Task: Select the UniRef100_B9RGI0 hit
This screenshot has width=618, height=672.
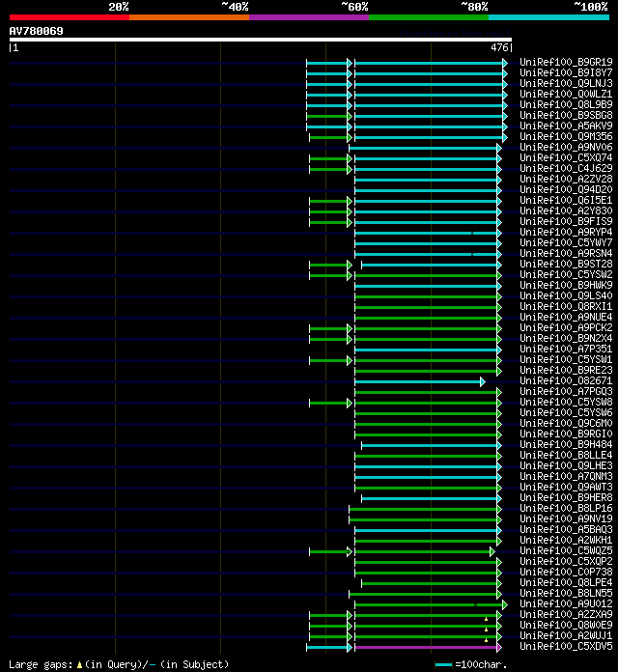Action: coord(566,434)
